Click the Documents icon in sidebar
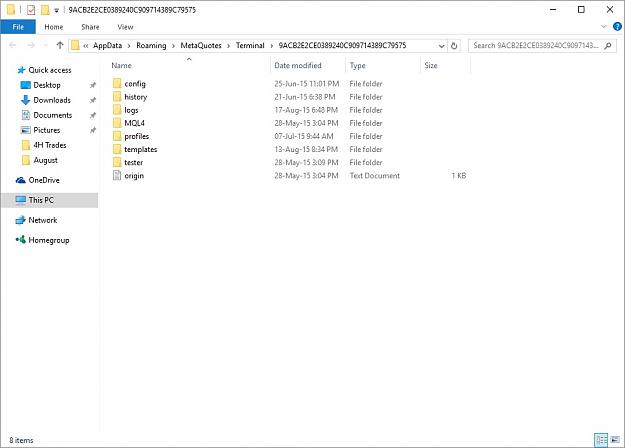Image resolution: width=625 pixels, height=448 pixels. tap(26, 115)
